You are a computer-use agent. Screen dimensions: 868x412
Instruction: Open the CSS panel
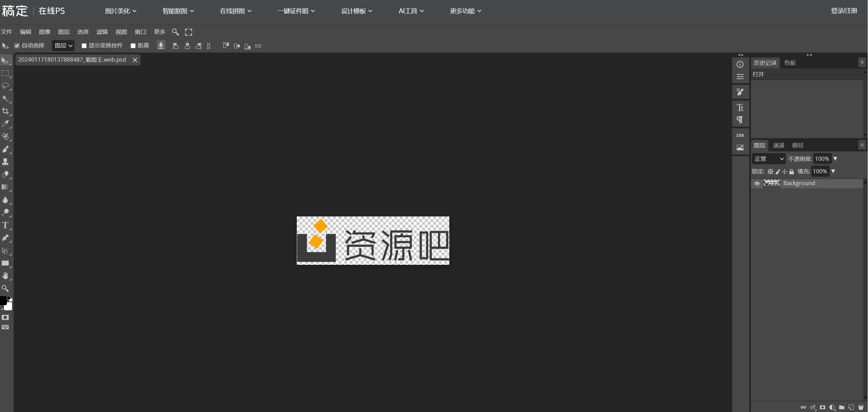tap(740, 135)
